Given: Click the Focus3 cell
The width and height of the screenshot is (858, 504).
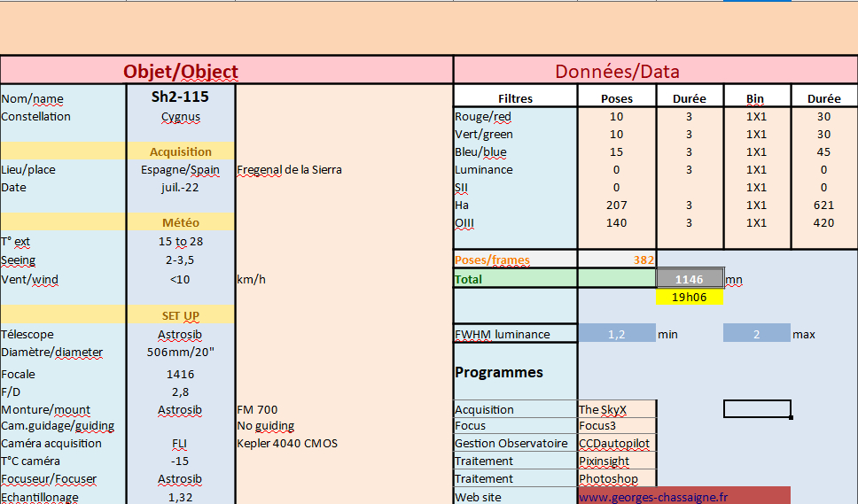Looking at the screenshot, I should tap(617, 426).
